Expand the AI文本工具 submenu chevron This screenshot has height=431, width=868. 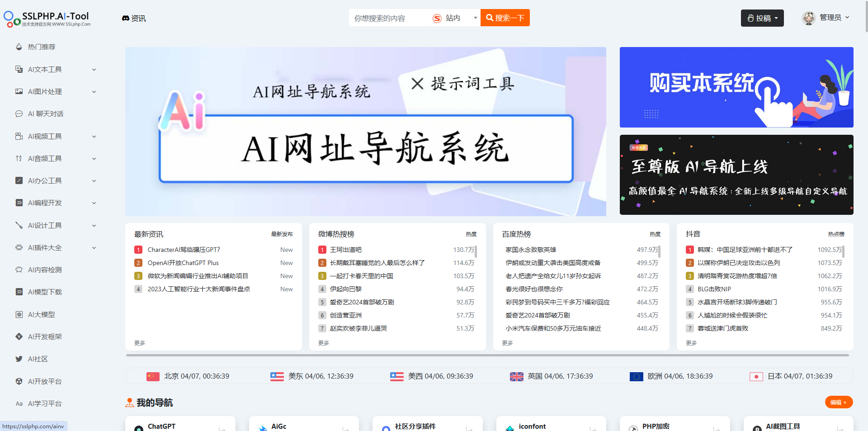click(x=94, y=70)
